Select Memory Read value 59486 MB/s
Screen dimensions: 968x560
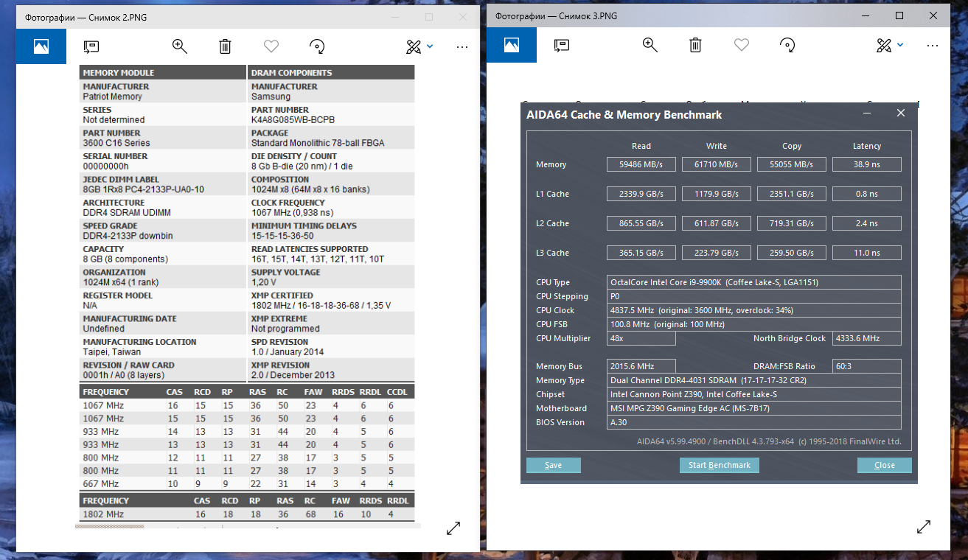(x=641, y=164)
